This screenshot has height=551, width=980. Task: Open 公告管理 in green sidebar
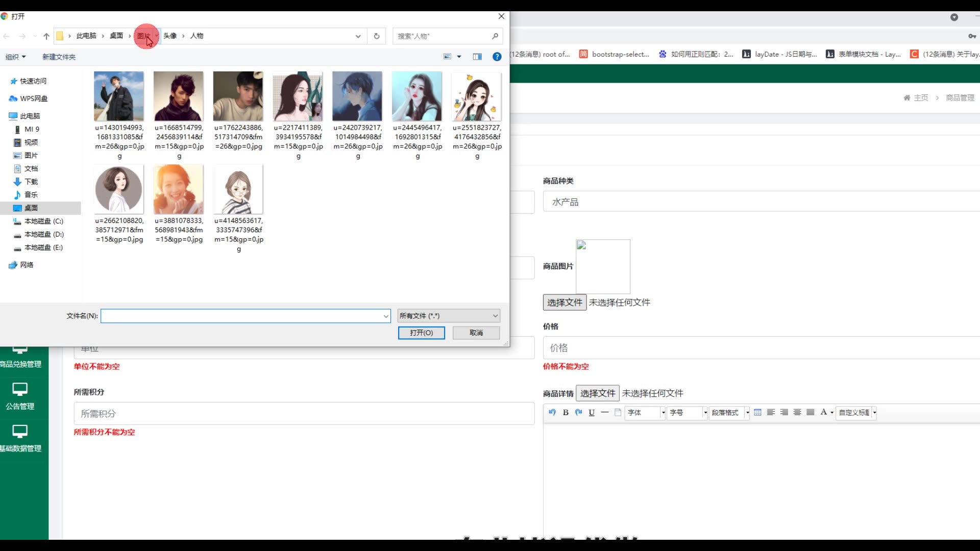pyautogui.click(x=20, y=396)
